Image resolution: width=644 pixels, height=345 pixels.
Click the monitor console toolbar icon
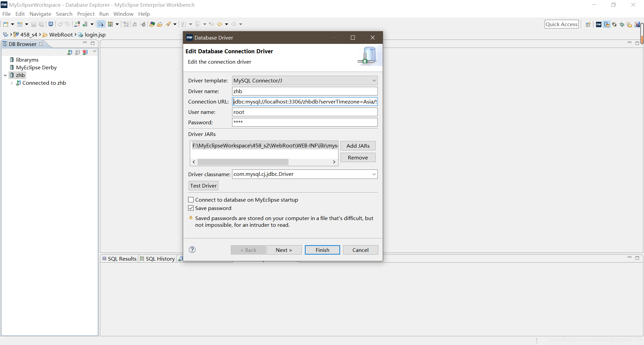click(x=51, y=24)
